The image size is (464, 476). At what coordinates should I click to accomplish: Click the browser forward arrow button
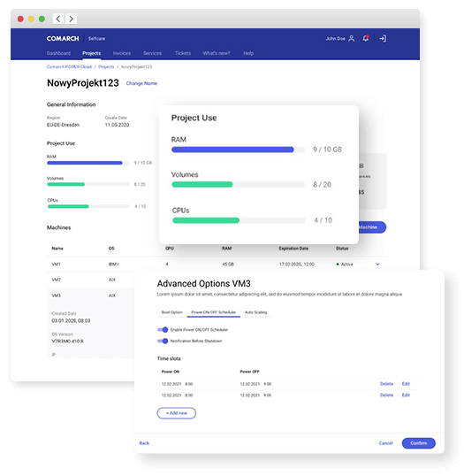(71, 19)
